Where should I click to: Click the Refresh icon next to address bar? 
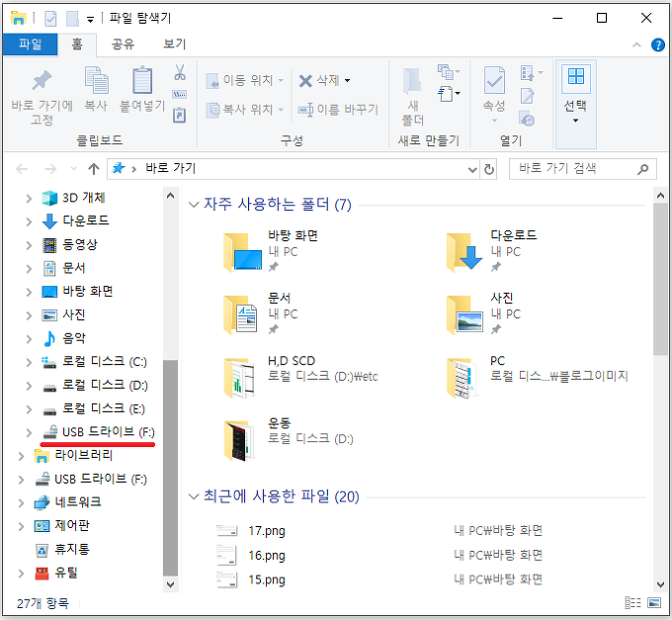(x=488, y=169)
